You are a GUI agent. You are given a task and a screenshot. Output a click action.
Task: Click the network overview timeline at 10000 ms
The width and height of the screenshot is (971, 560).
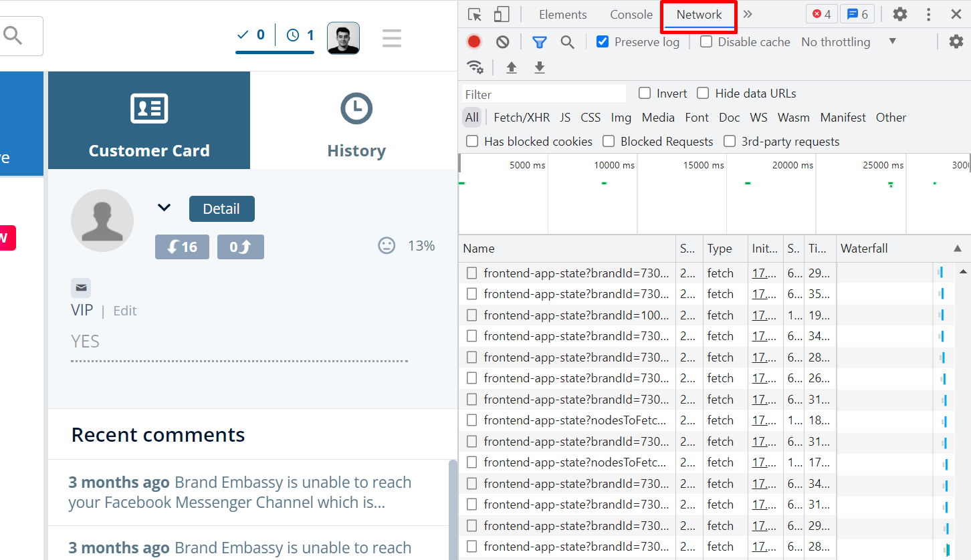coord(615,165)
